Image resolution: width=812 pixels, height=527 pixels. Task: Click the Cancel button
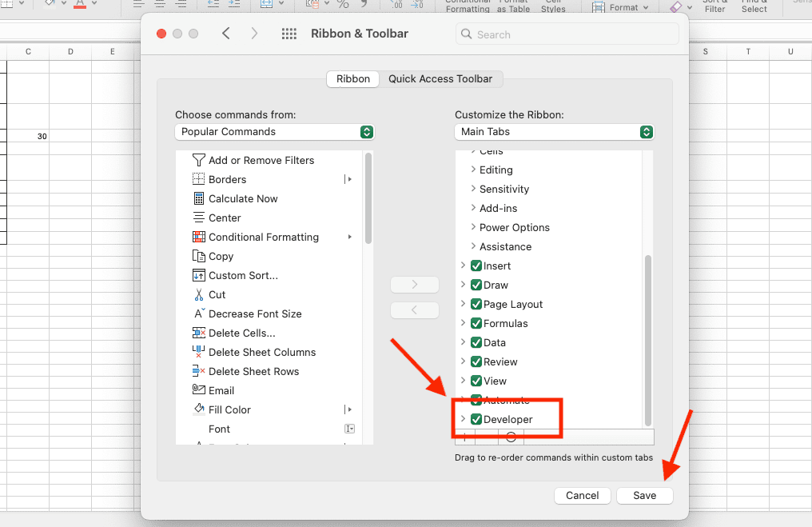tap(582, 496)
